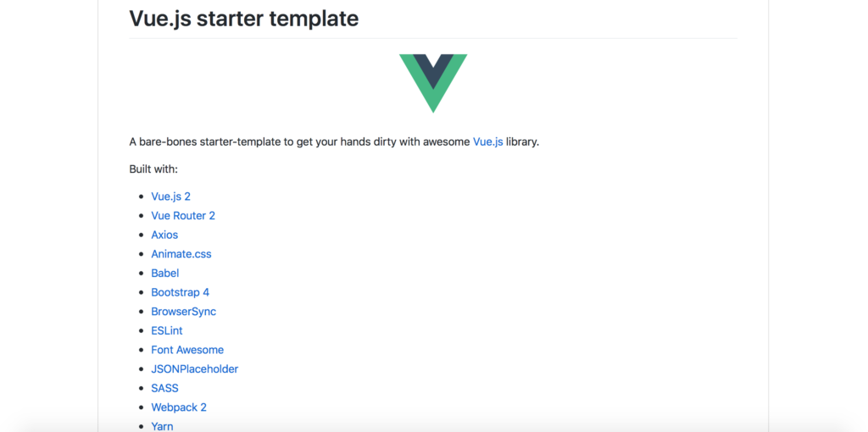Click the green Vue logo image
The width and height of the screenshot is (868, 432).
point(433,81)
